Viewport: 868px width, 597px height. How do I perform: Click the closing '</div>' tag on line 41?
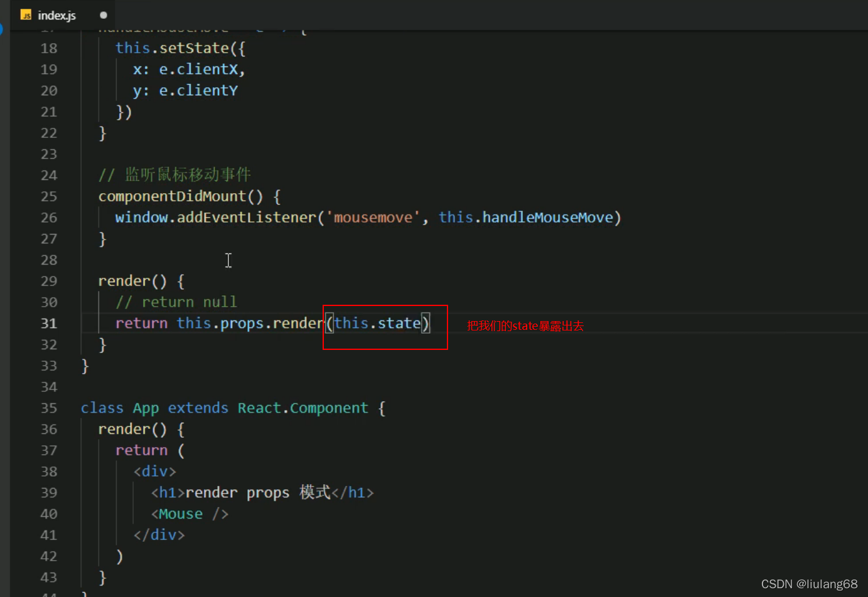159,535
